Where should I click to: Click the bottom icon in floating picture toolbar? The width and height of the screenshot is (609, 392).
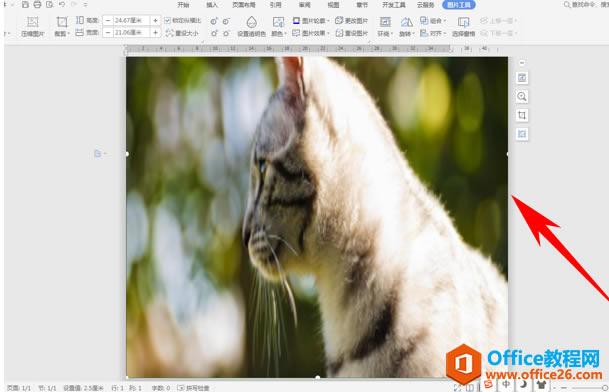pos(522,134)
